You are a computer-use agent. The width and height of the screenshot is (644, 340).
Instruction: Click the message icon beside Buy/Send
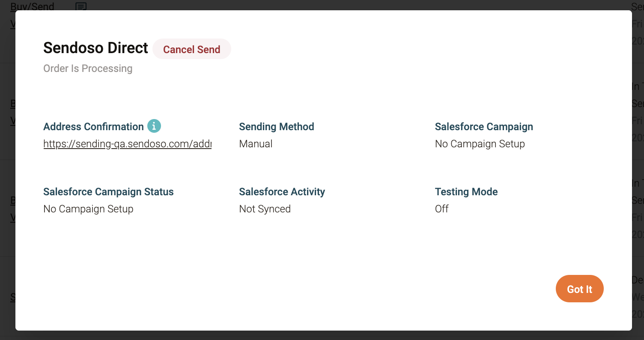coord(81,6)
